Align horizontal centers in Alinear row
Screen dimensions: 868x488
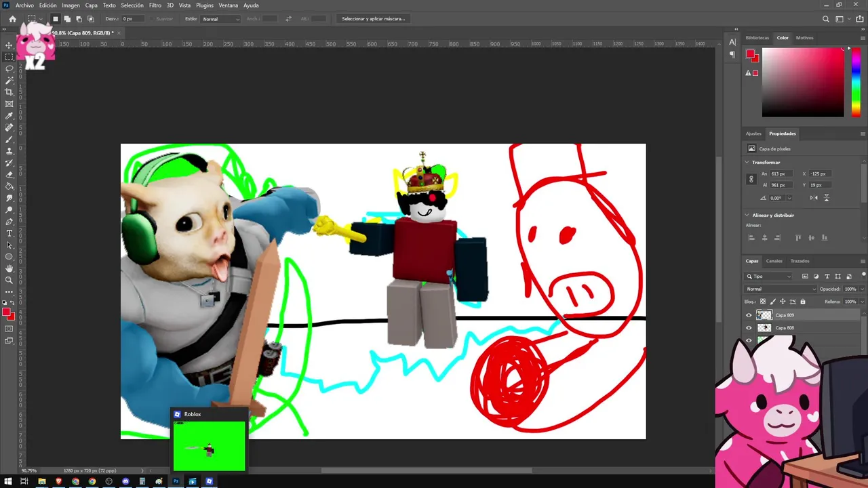click(764, 238)
